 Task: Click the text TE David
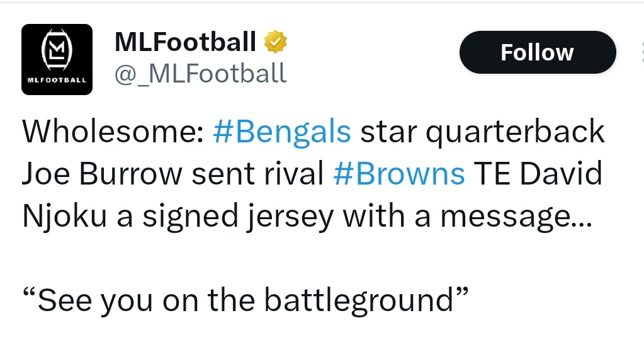coord(538,173)
